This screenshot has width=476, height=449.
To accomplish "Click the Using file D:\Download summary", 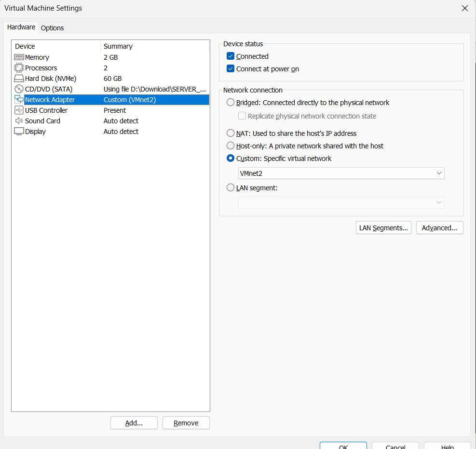I will [155, 89].
